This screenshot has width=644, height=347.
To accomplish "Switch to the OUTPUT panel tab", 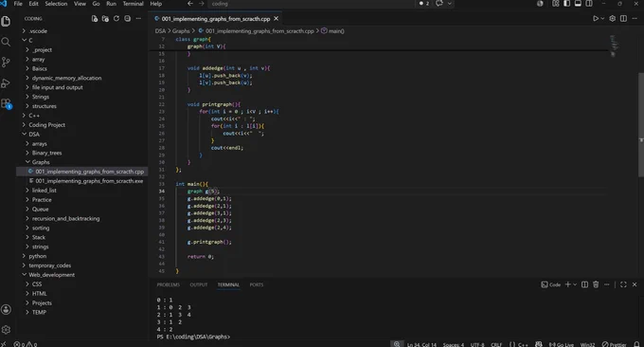I will click(x=198, y=284).
